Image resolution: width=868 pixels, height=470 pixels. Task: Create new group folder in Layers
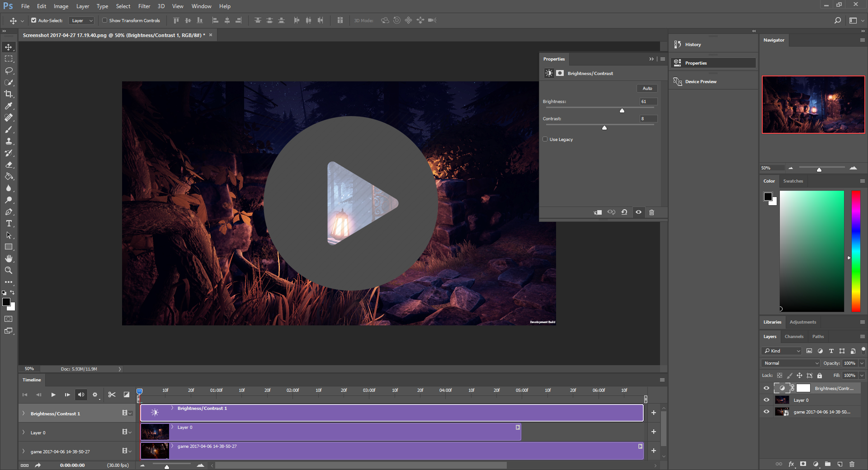coord(827,464)
